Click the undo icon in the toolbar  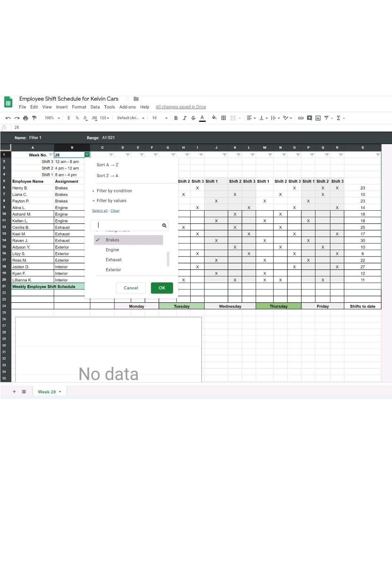click(x=8, y=118)
